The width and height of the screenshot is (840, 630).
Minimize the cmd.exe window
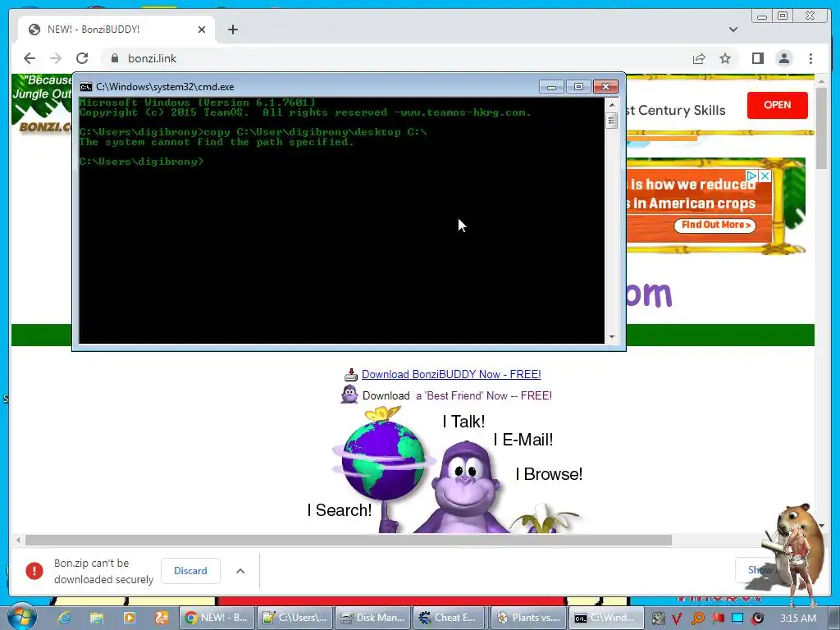551,87
